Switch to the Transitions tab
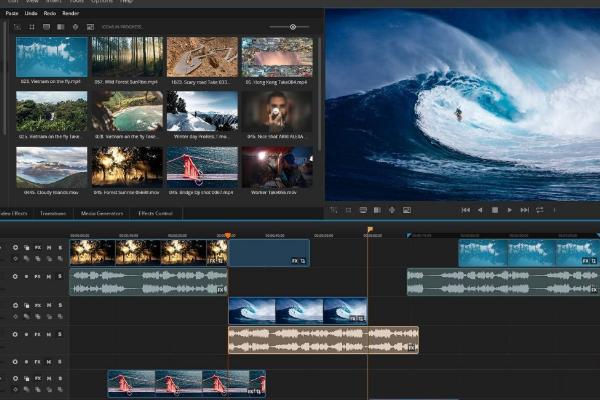The image size is (600, 400). click(x=53, y=213)
